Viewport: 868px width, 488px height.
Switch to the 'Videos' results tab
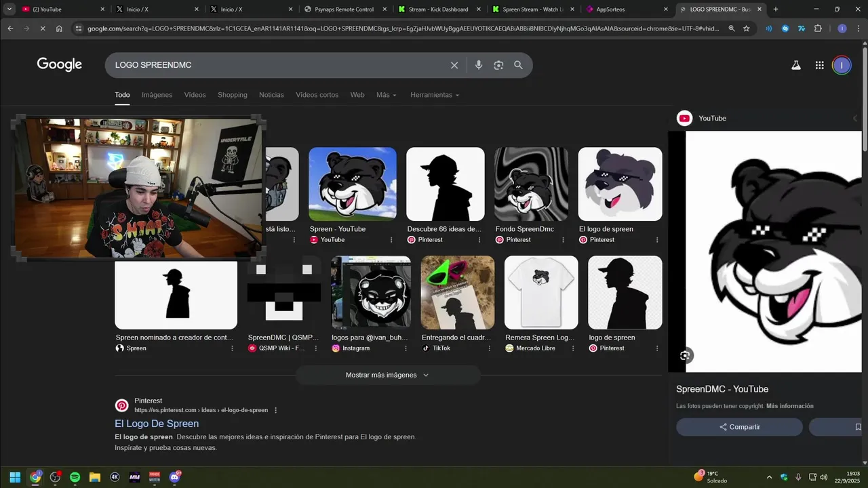coord(195,95)
